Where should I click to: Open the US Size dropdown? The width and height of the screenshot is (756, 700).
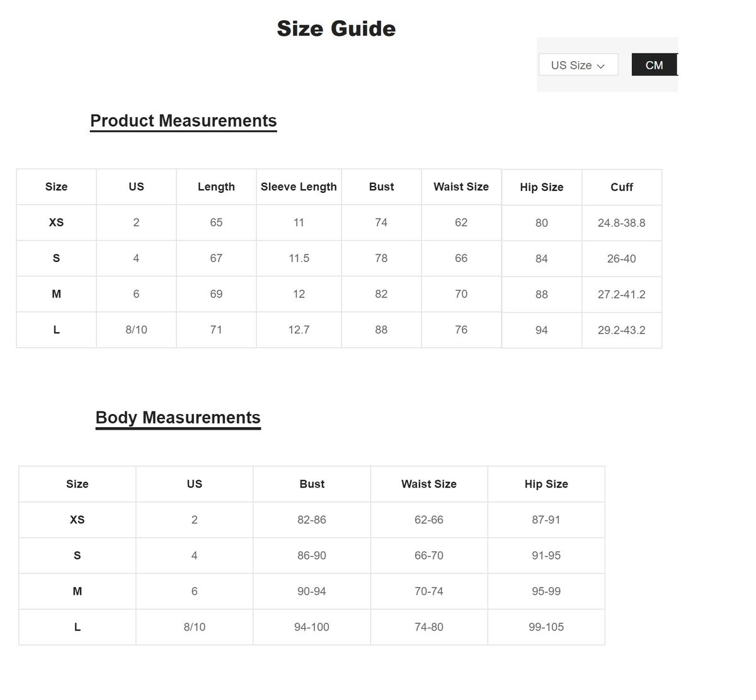pos(578,65)
